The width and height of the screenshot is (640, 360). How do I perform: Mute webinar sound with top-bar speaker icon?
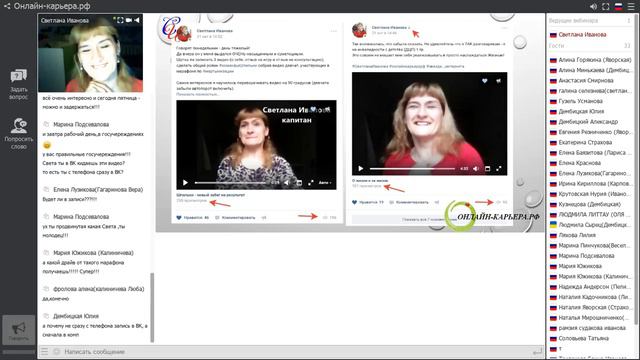[593, 7]
